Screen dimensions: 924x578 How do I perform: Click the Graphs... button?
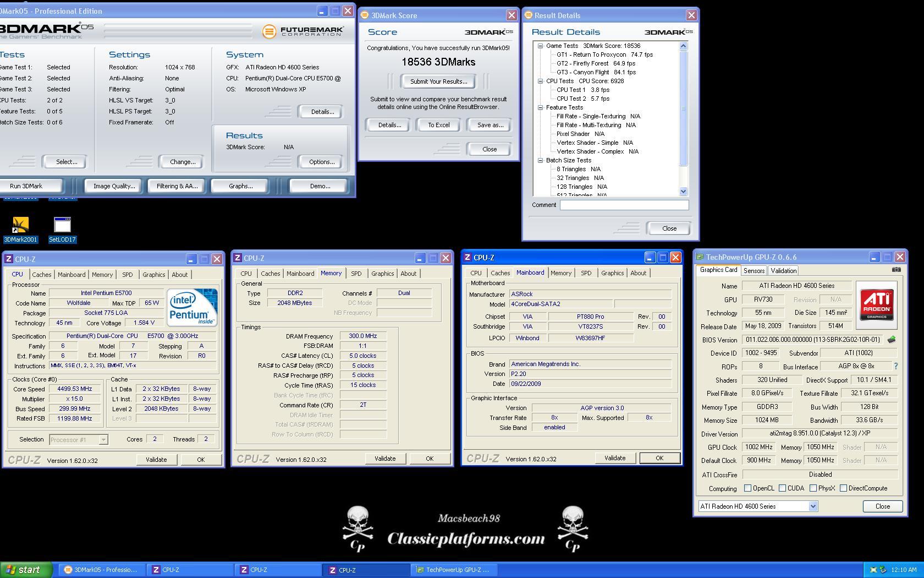pos(240,186)
